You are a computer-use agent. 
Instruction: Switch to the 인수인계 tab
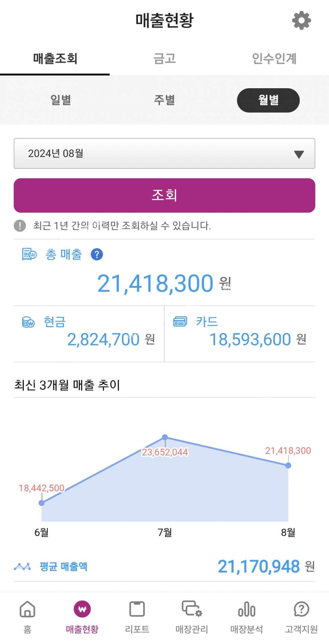(274, 59)
